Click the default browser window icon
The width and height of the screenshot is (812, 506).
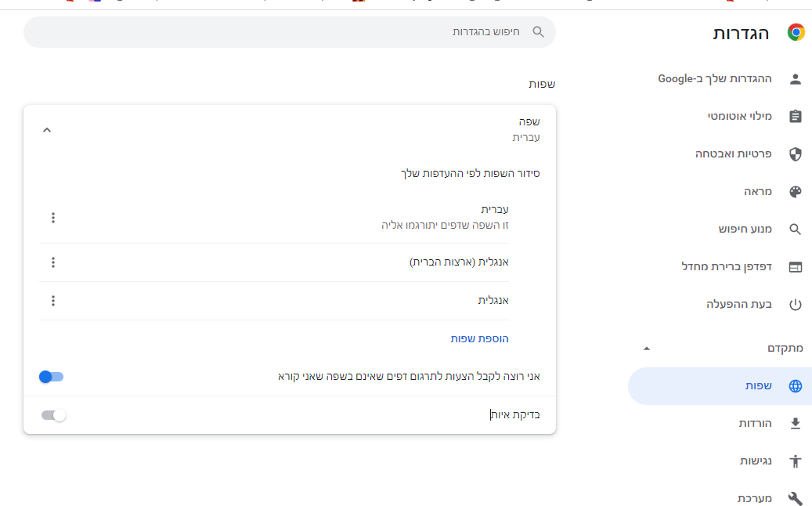[796, 267]
